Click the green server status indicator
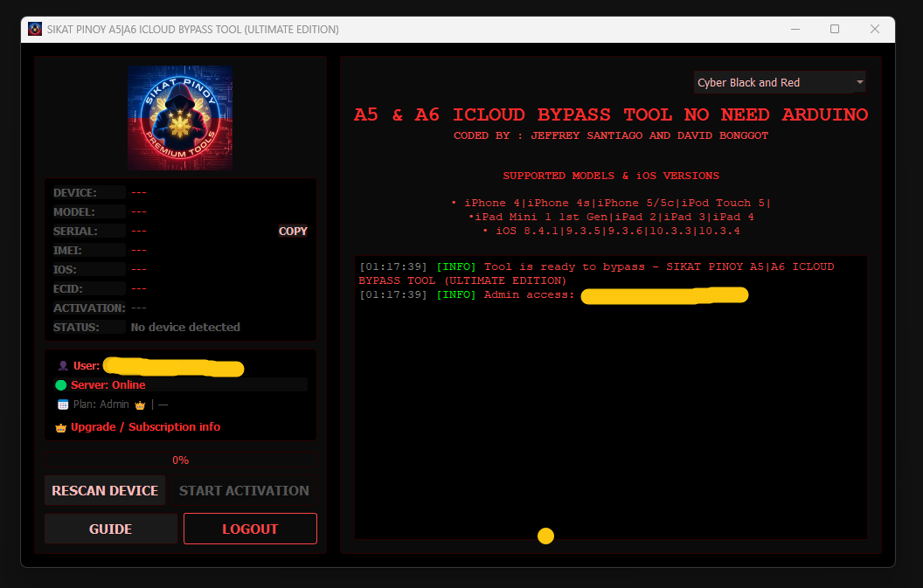This screenshot has height=588, width=923. coord(60,385)
